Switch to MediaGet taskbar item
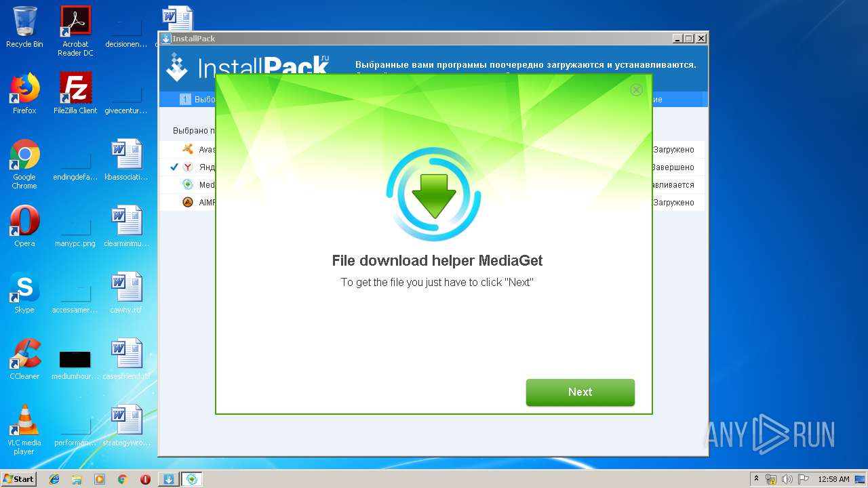 pos(192,479)
